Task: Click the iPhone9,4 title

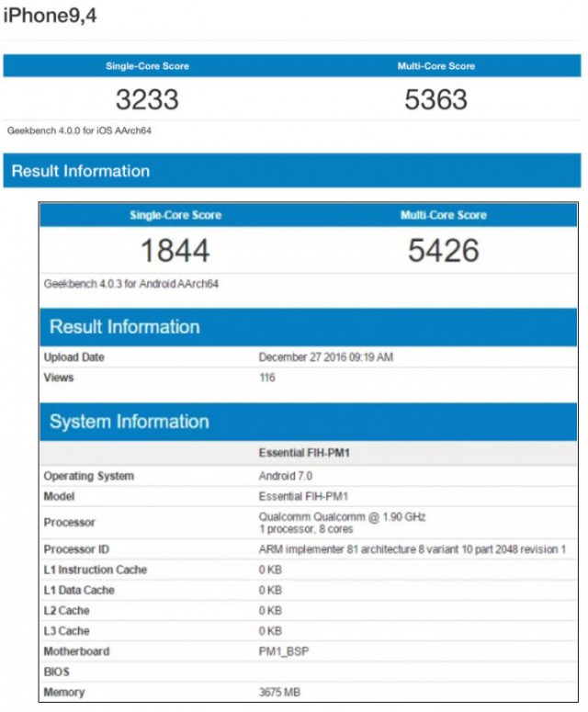Action: (50, 16)
